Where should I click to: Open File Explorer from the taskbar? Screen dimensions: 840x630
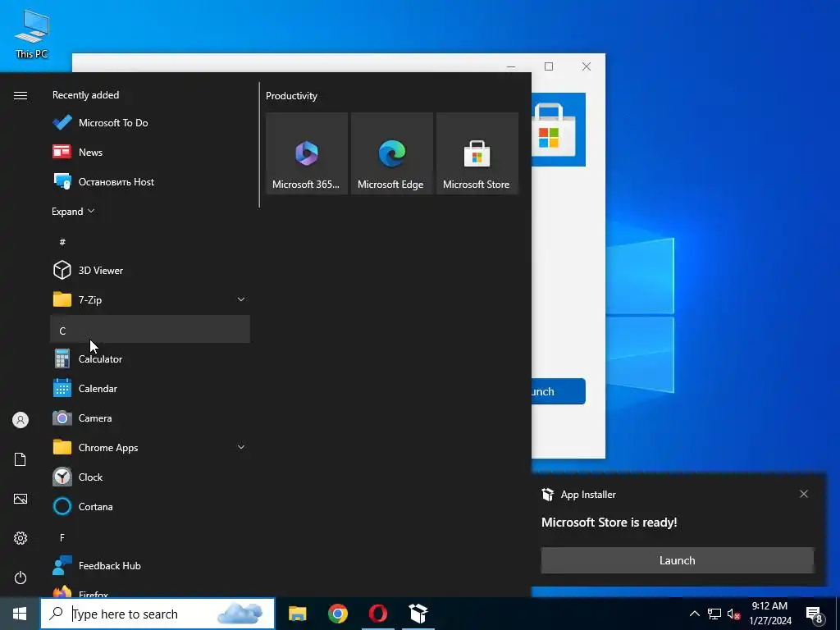click(x=297, y=614)
